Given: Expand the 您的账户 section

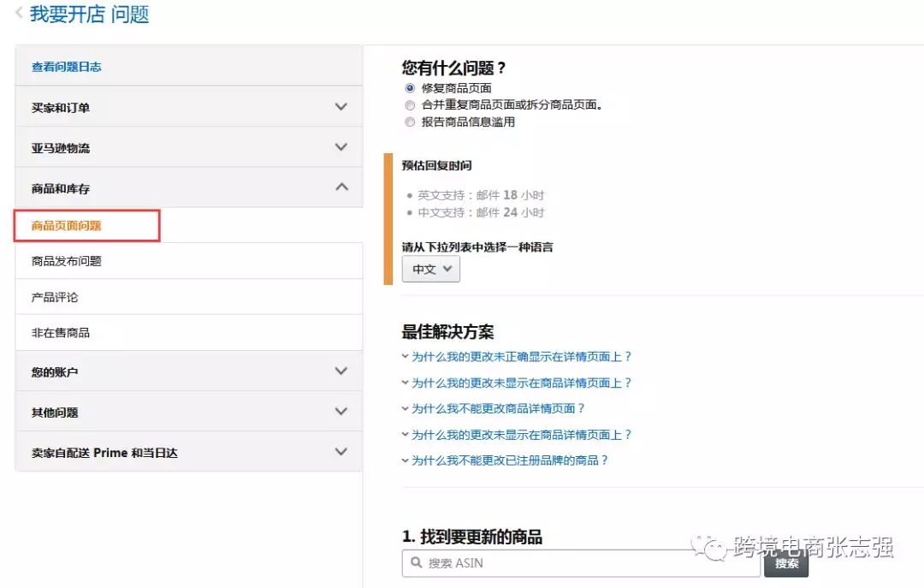Looking at the screenshot, I should click(x=341, y=371).
